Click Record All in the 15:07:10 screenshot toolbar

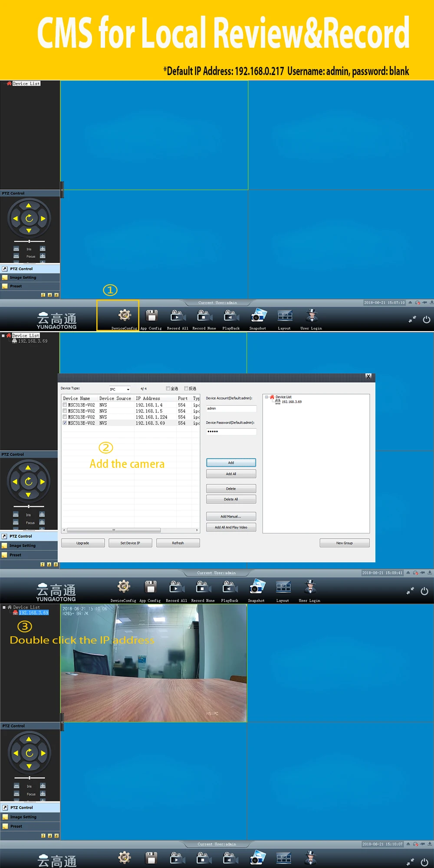click(x=178, y=319)
